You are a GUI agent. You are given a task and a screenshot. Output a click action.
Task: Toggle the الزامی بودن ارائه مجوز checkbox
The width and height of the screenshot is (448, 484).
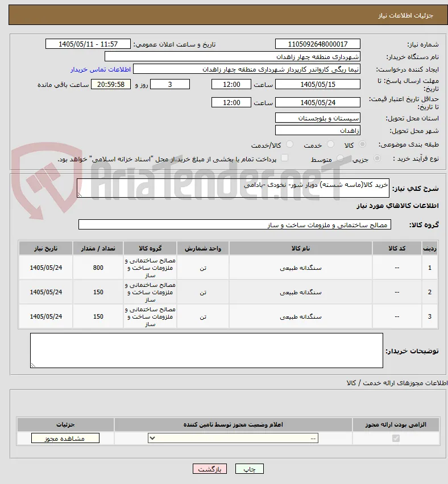(396, 438)
